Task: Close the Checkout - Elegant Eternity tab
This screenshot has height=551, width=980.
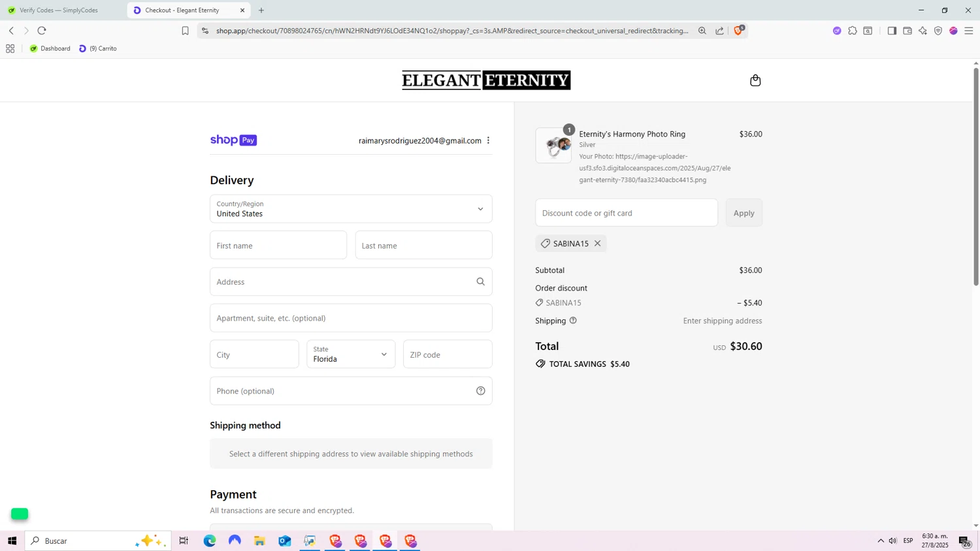Action: pos(242,10)
